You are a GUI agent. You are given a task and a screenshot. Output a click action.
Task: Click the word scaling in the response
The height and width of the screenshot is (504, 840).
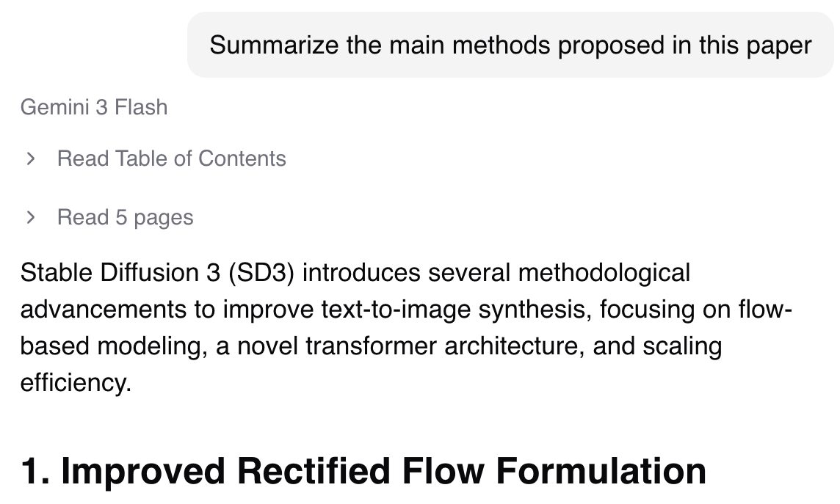[682, 346]
